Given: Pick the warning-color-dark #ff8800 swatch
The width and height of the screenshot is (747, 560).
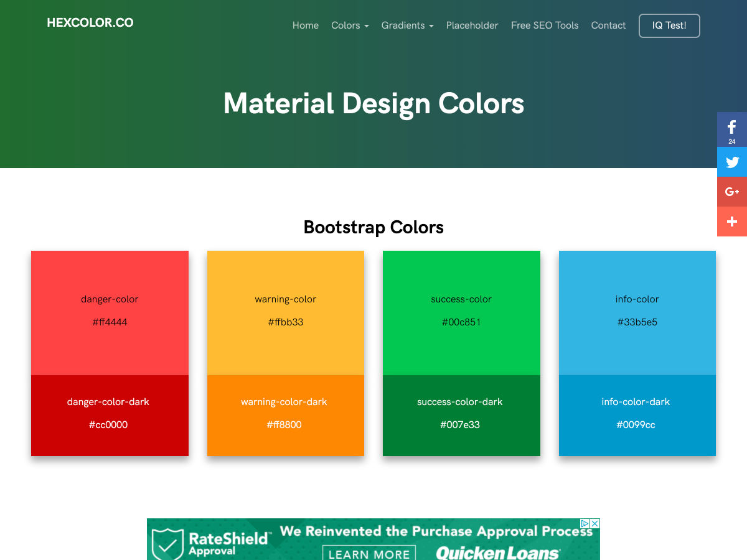Looking at the screenshot, I should (x=285, y=415).
